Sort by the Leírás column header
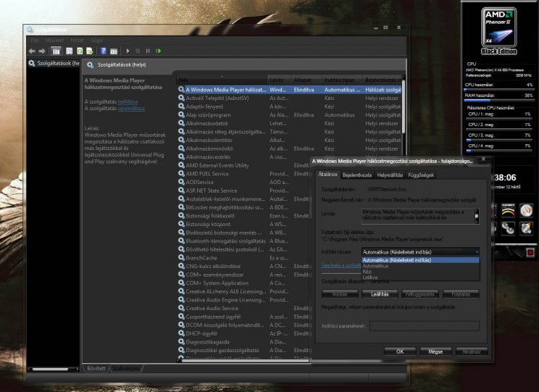This screenshot has height=392, width=539. pos(279,80)
